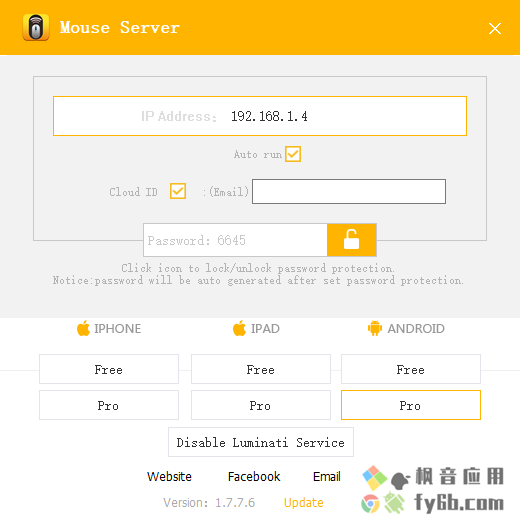Open the iPad Free download
Viewport: 520px width, 525px height.
pos(261,369)
